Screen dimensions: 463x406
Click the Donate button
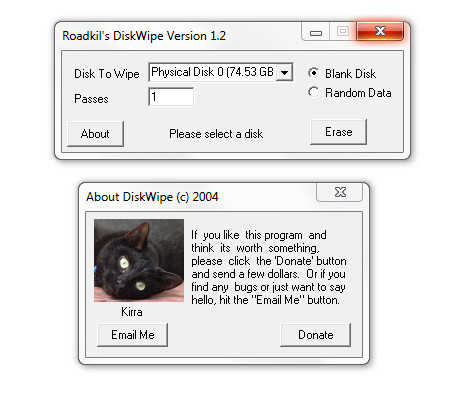pyautogui.click(x=315, y=335)
